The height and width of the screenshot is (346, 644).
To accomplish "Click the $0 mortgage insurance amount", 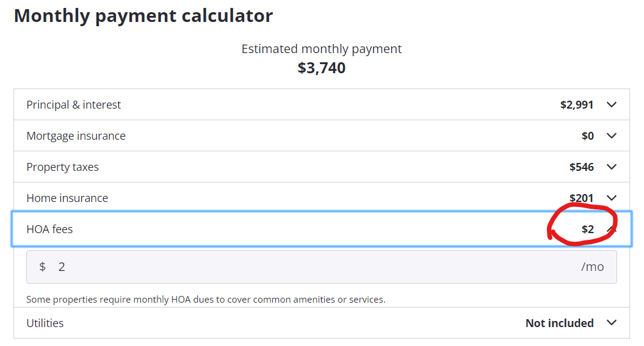I will [x=588, y=136].
